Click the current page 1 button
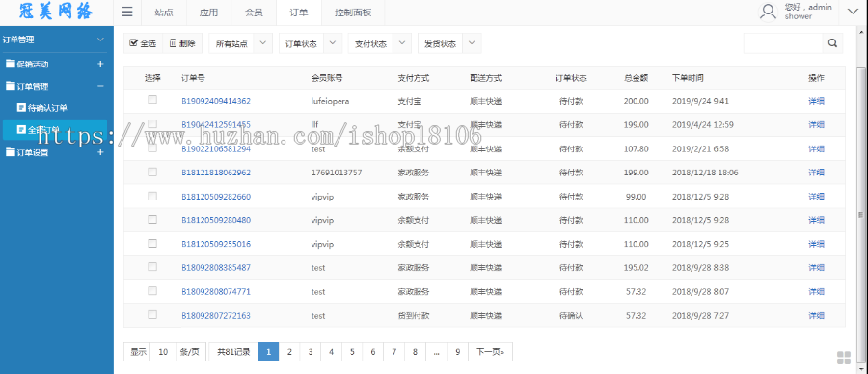Viewport: 868px width, 374px height. (x=268, y=351)
